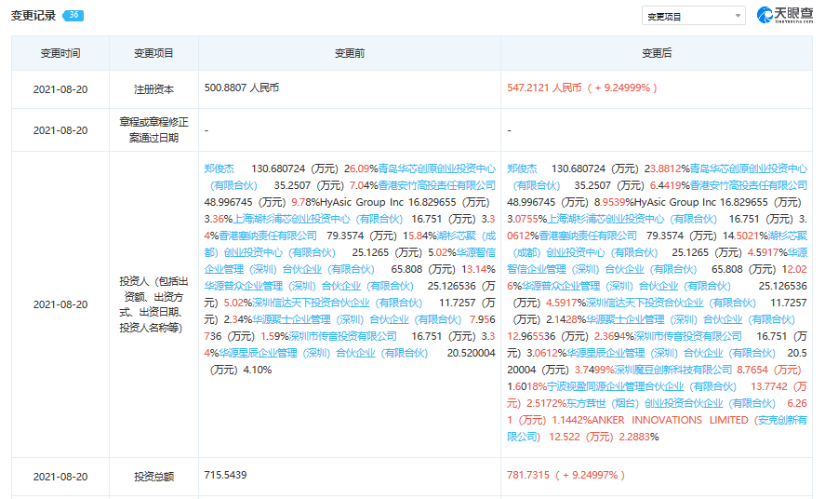Open 郑俊杰 link in the 变更前 column

[219, 168]
